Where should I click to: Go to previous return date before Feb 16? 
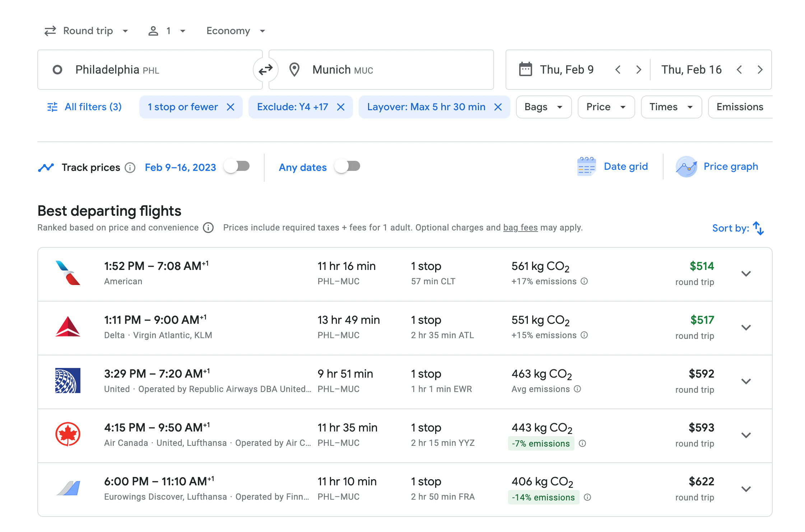point(739,70)
